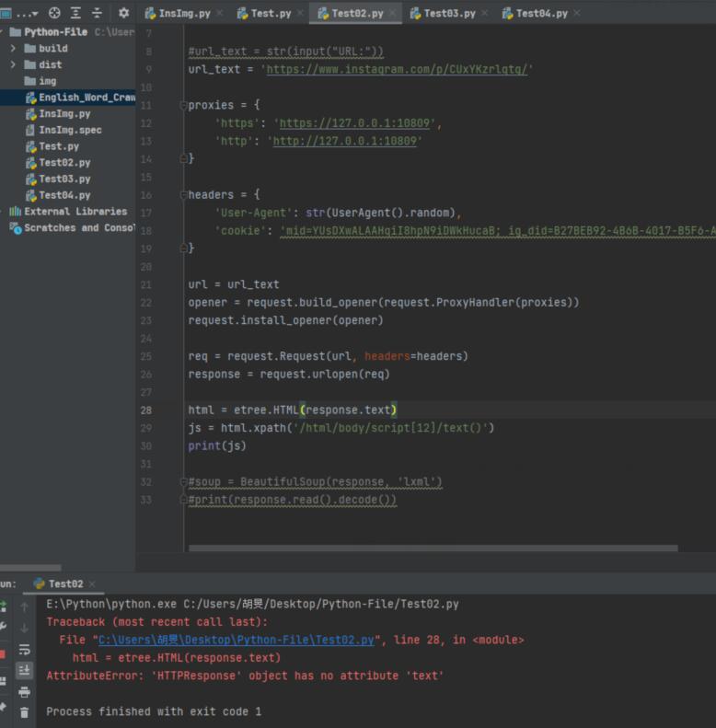Switch to the Test03.py tab
This screenshot has width=716, height=728.
click(x=449, y=14)
